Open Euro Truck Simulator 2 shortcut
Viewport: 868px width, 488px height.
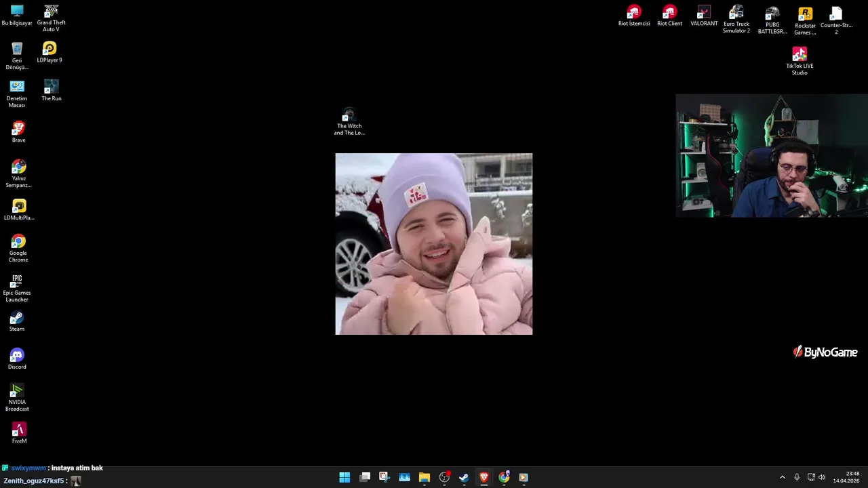coord(736,20)
